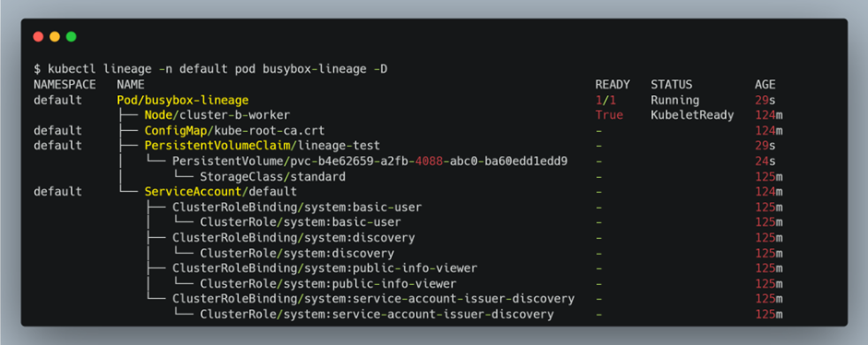The height and width of the screenshot is (345, 868).
Task: Select the StorageClass/standard entry
Action: click(x=273, y=177)
